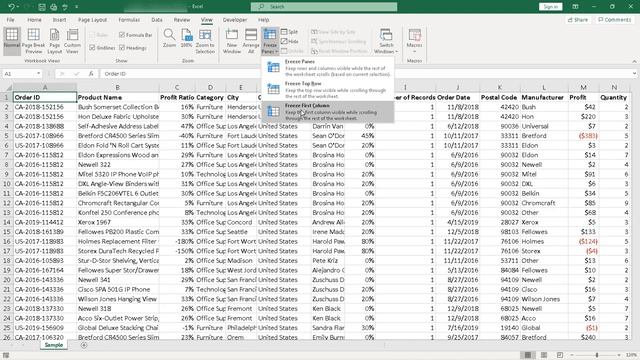Select Normal view icon in status bar

point(528,355)
